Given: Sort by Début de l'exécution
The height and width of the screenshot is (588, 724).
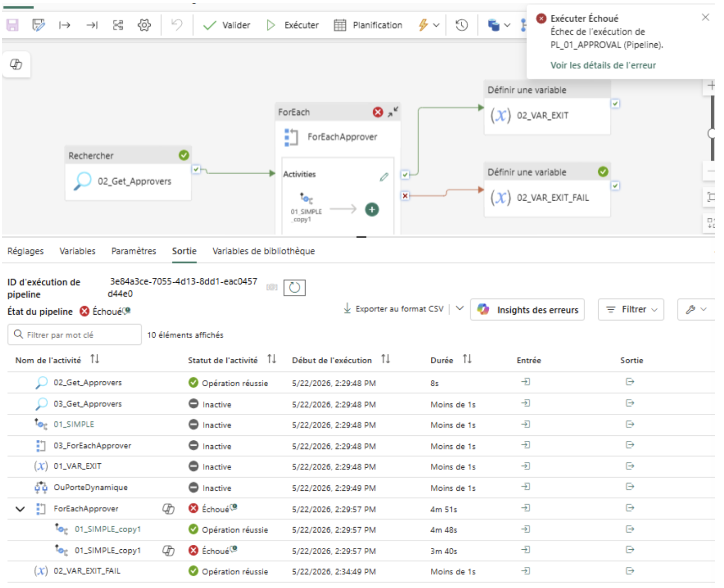Looking at the screenshot, I should (386, 359).
